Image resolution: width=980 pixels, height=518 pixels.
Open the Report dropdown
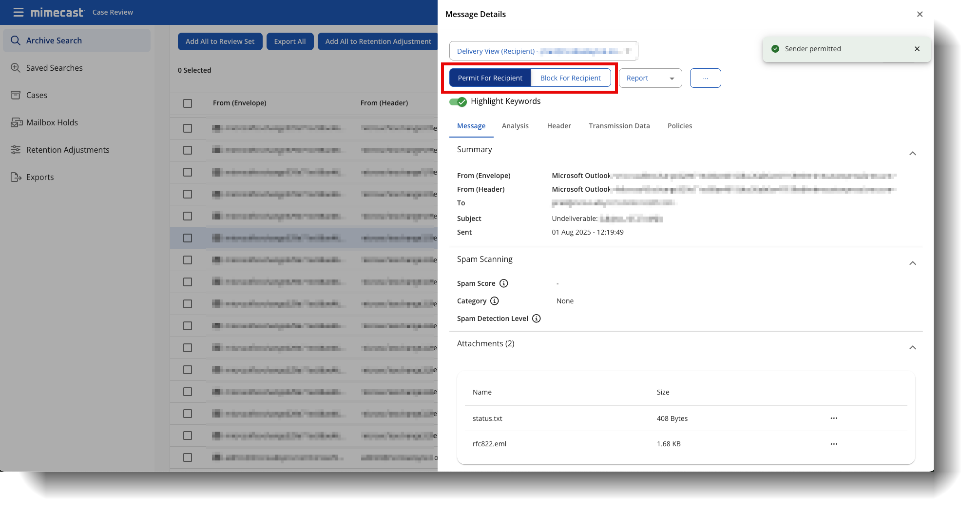pos(650,78)
